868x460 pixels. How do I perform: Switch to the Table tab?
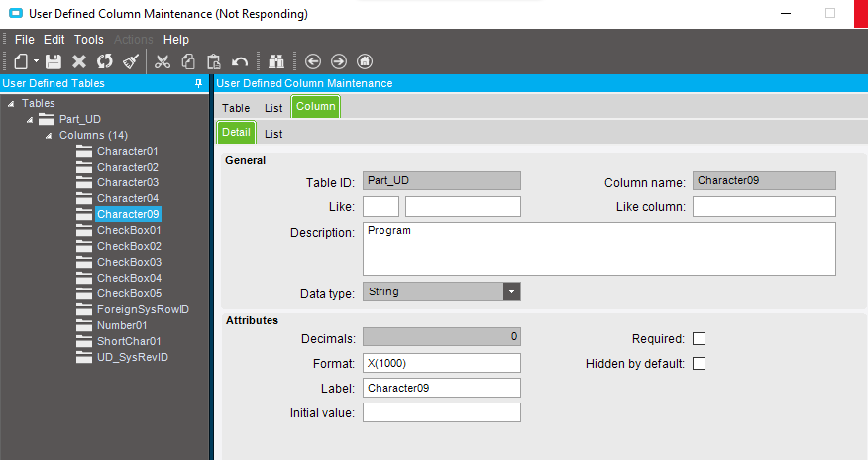pyautogui.click(x=236, y=107)
